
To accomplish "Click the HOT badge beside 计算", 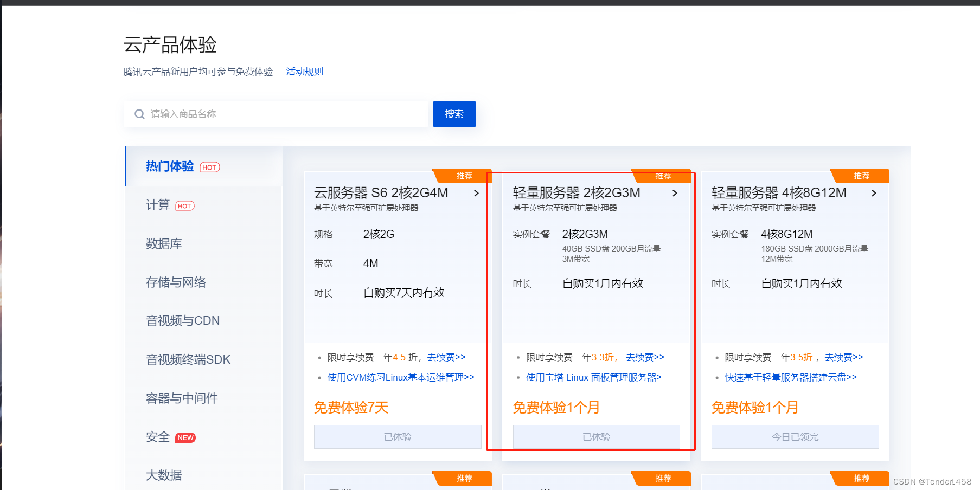I will (x=185, y=206).
